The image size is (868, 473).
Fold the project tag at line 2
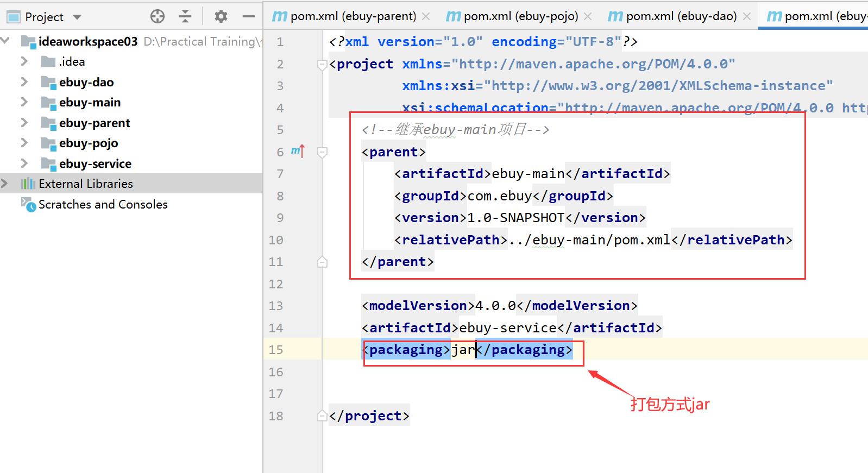click(x=322, y=65)
